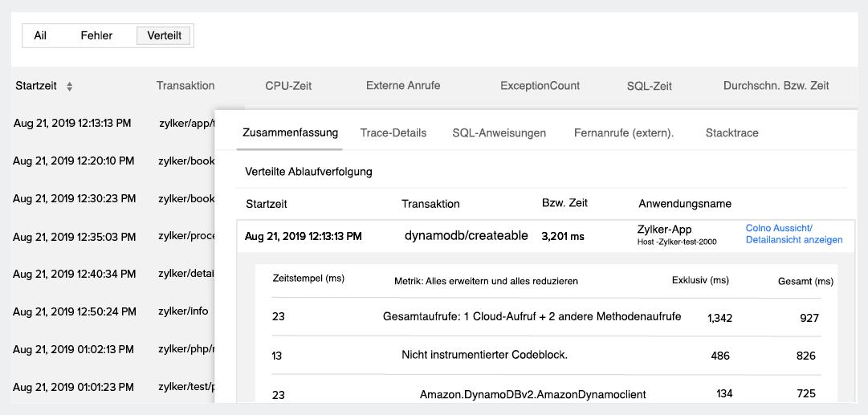The height and width of the screenshot is (415, 868).
Task: Click the dynamodb/createable transaction name
Action: (466, 234)
